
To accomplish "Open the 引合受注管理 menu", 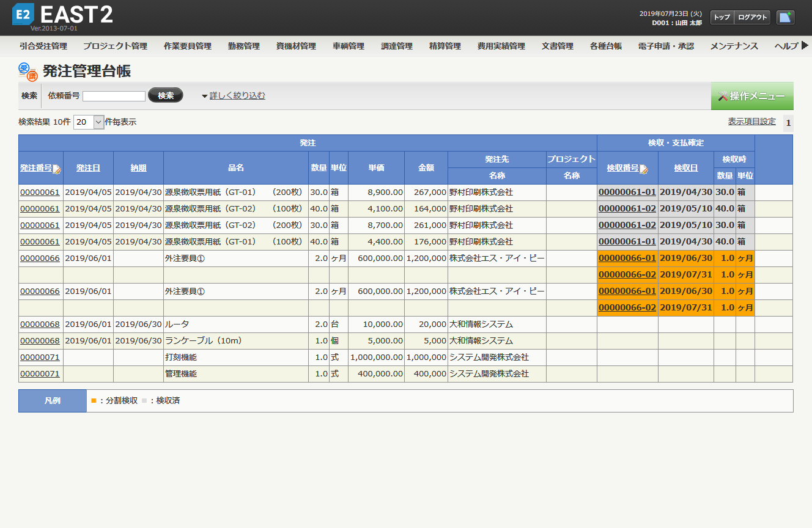I will [43, 46].
